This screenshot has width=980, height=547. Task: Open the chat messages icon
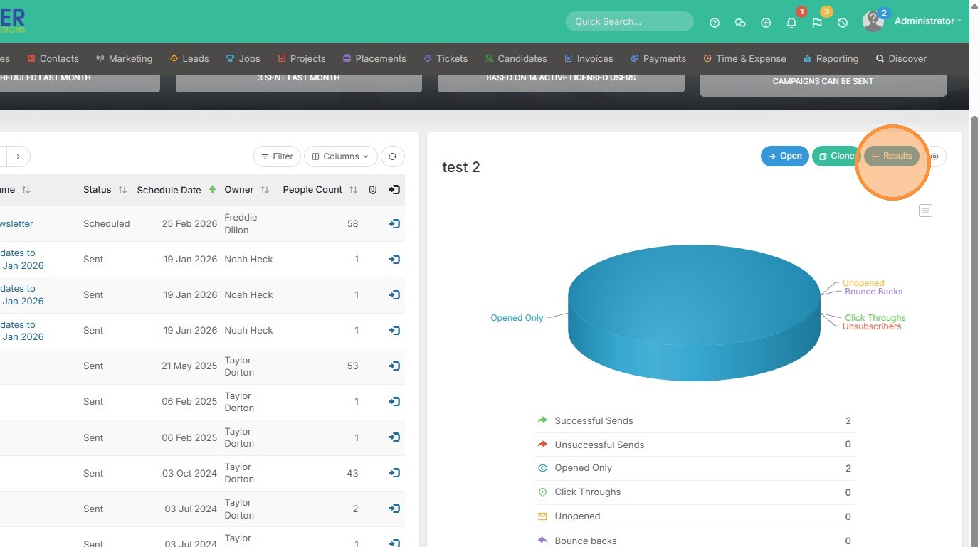740,23
